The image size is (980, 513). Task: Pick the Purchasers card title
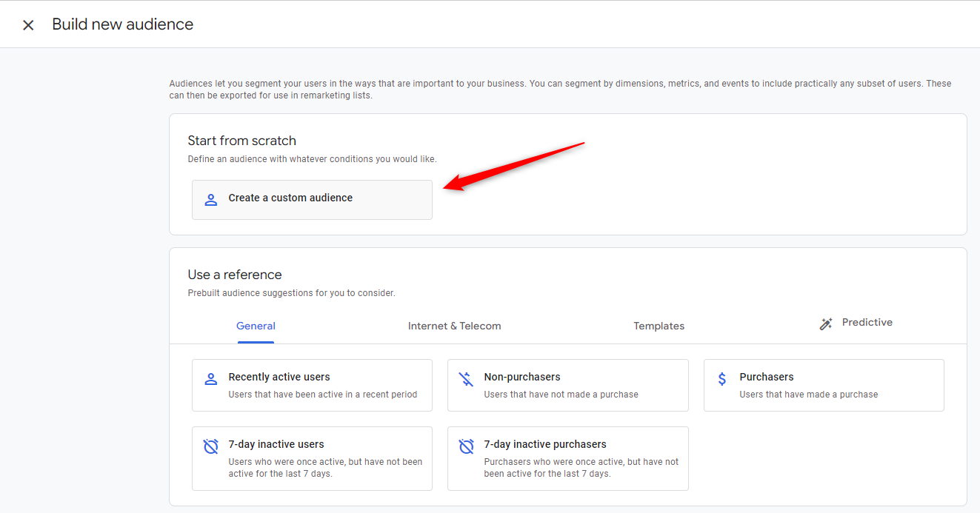[x=766, y=378]
